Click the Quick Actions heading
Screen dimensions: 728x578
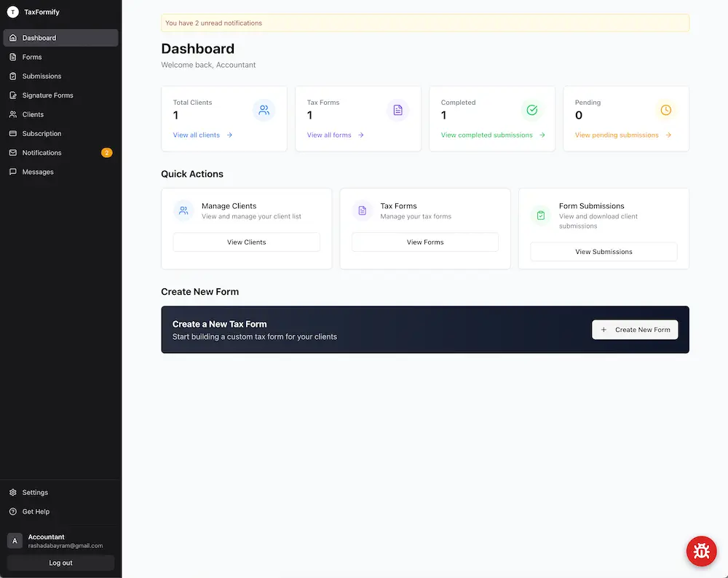point(192,174)
